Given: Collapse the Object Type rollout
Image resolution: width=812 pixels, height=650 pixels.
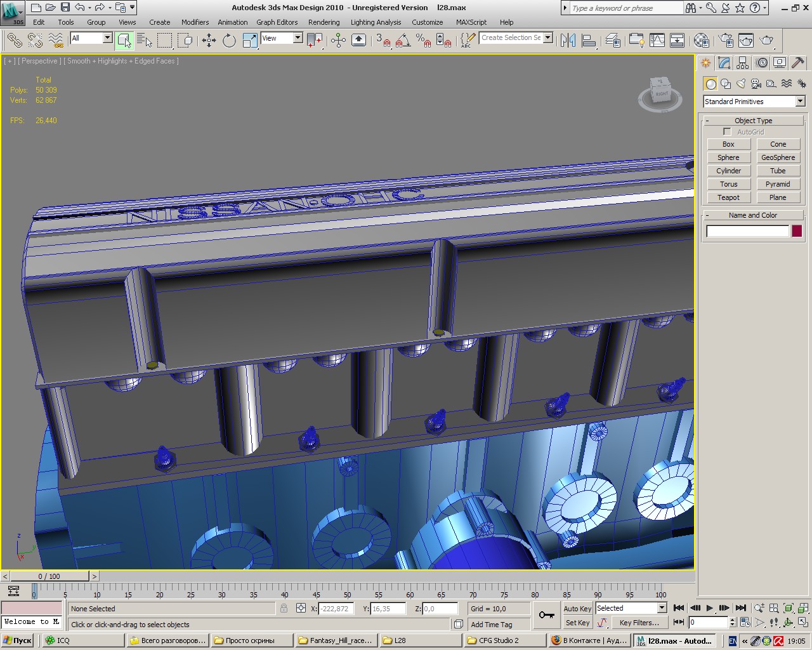Looking at the screenshot, I should [753, 121].
